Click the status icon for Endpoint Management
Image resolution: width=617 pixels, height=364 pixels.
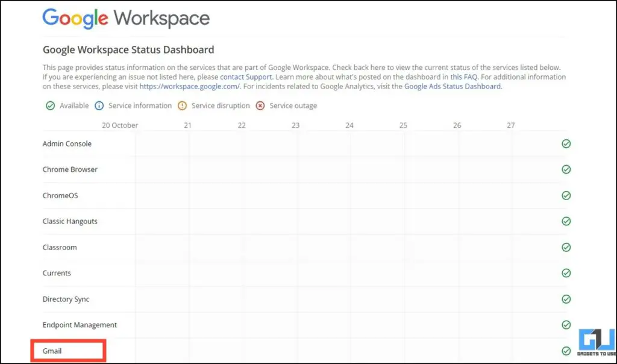click(x=566, y=325)
